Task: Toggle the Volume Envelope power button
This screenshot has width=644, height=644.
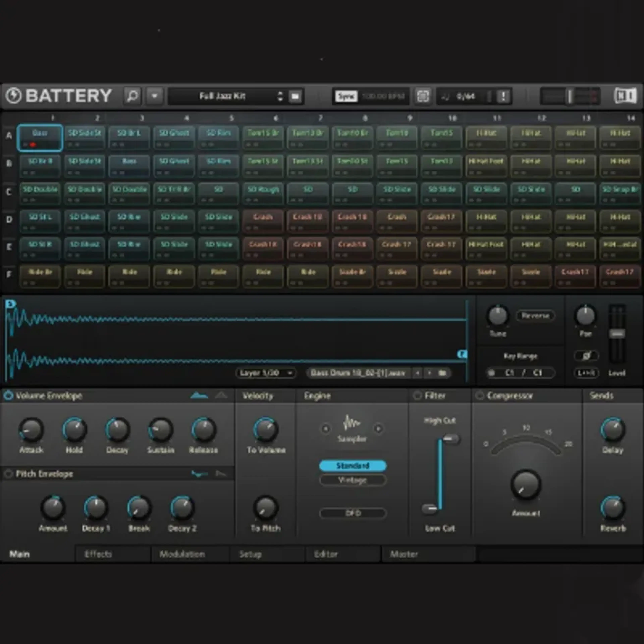Action: (x=8, y=395)
